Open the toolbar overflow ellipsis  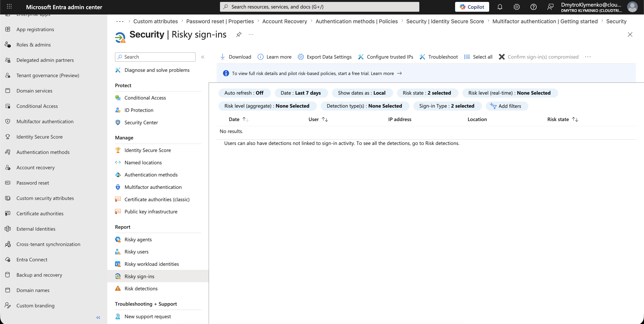(x=588, y=57)
